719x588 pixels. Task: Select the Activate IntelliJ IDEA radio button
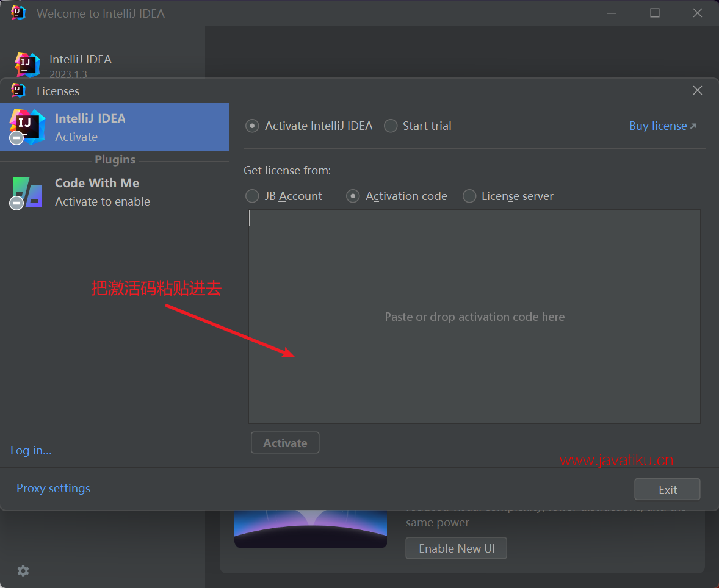tap(252, 126)
